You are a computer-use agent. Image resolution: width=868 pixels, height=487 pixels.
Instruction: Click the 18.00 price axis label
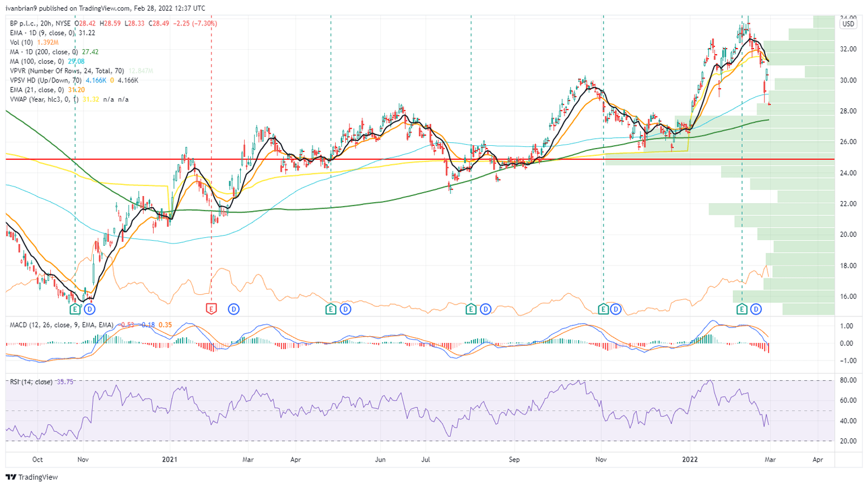pyautogui.click(x=848, y=266)
